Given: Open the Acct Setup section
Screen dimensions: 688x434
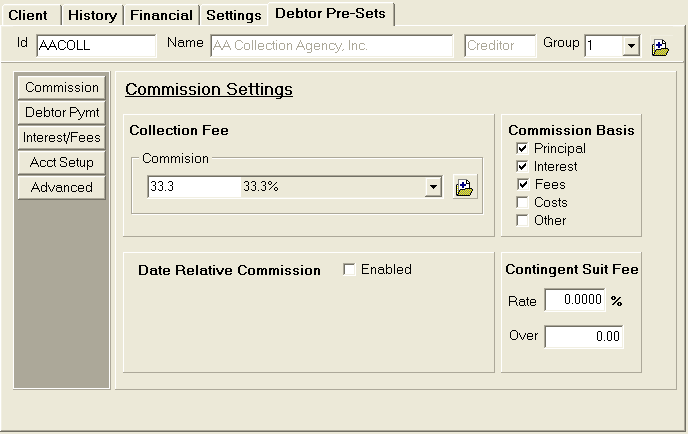Looking at the screenshot, I should point(62,162).
